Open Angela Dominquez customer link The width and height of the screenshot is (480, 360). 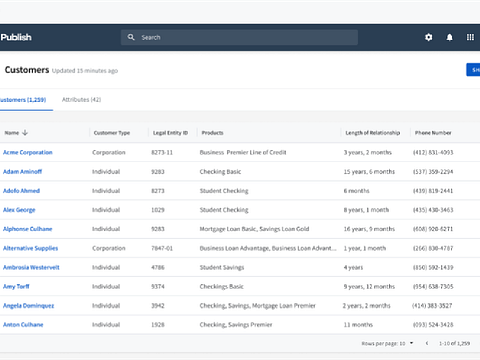point(28,306)
